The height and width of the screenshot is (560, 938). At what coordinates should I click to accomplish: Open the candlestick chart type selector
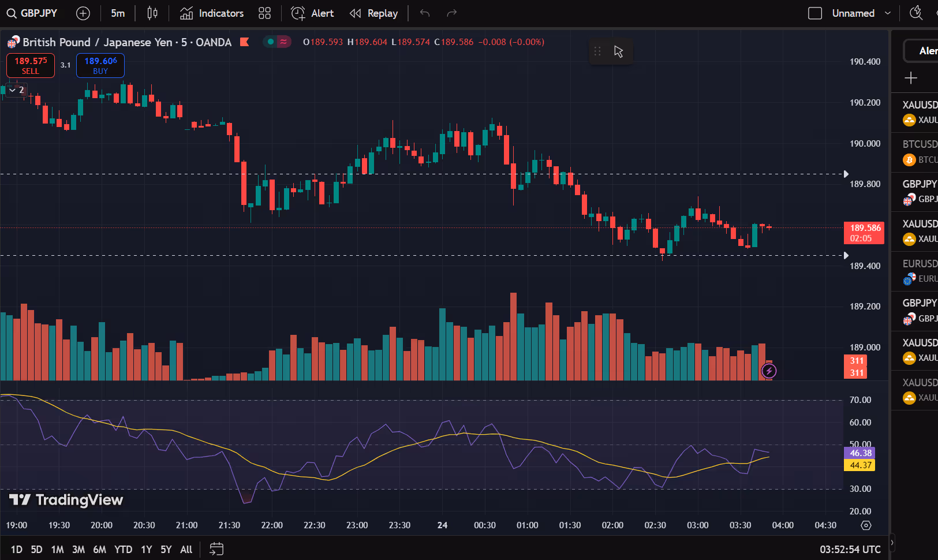click(152, 13)
